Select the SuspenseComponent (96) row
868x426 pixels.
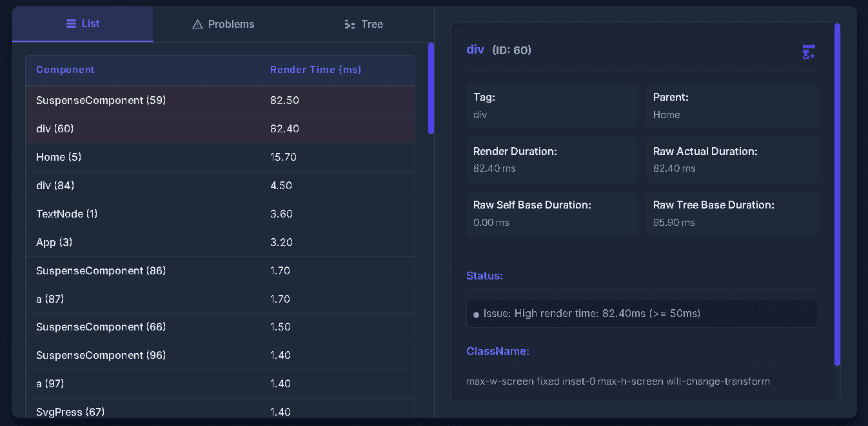coord(220,356)
